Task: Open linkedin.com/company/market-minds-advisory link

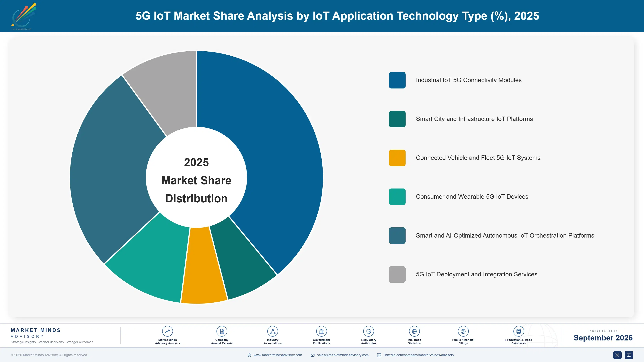Action: coord(419,355)
